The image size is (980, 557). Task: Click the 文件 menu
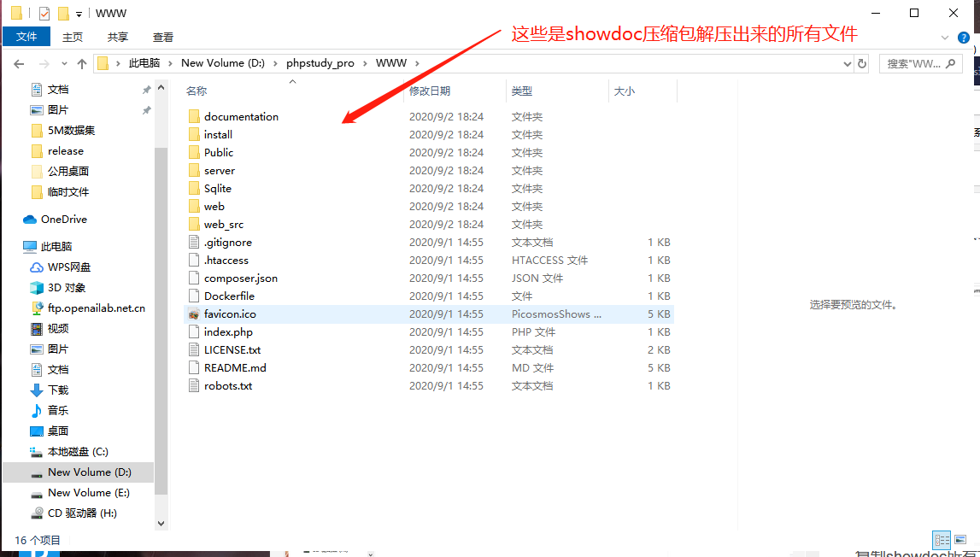(x=26, y=37)
